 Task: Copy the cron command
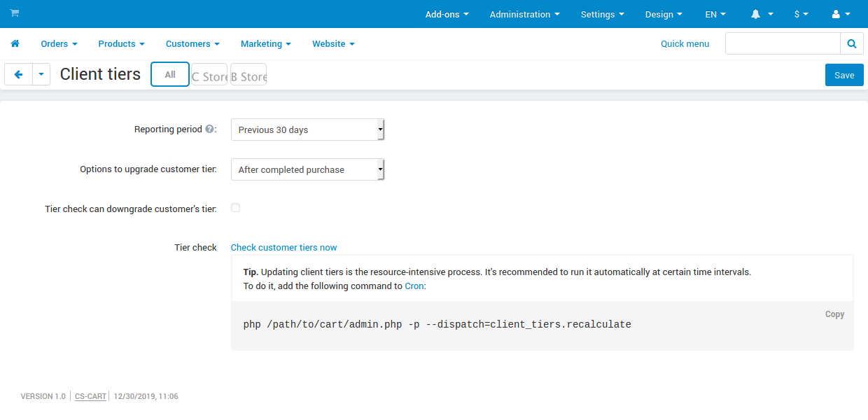point(834,314)
